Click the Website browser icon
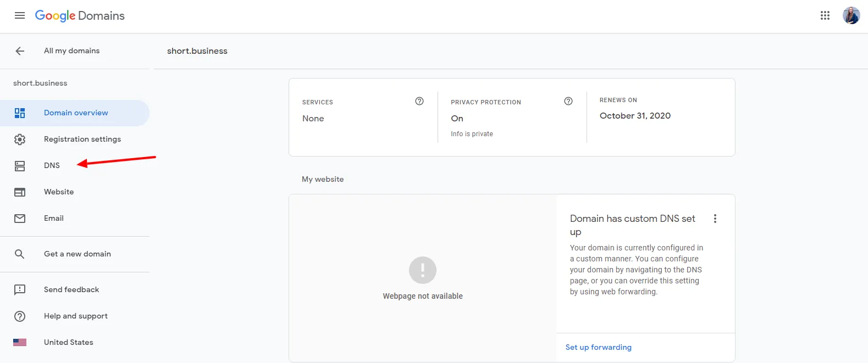The image size is (868, 363). click(x=20, y=192)
